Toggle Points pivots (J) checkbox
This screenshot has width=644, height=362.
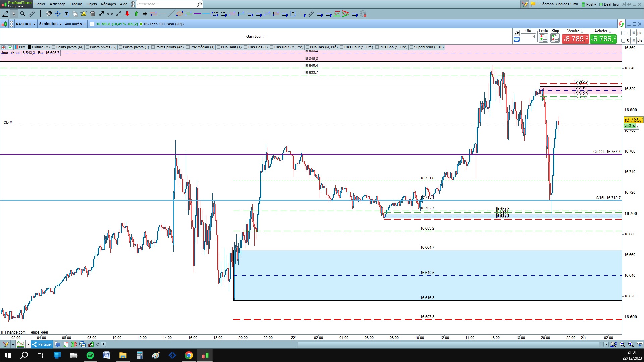point(121,47)
